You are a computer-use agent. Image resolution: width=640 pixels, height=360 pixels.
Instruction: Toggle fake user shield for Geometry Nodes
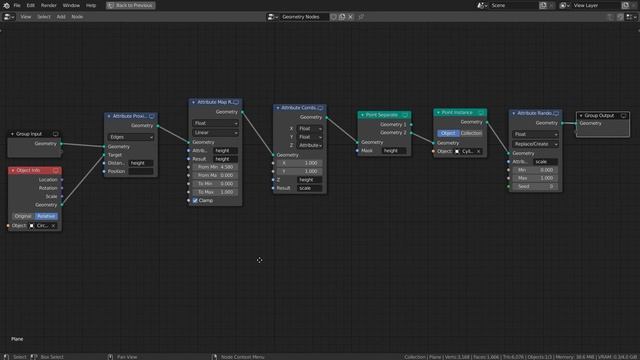click(x=333, y=17)
